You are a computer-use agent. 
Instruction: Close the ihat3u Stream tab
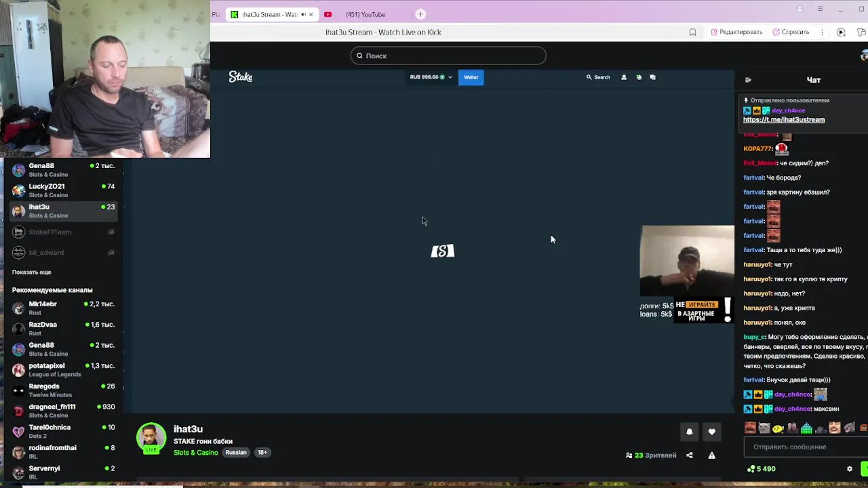tap(311, 14)
